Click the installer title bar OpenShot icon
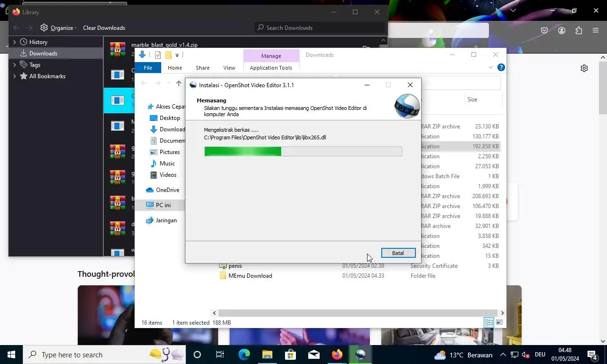Image resolution: width=607 pixels, height=364 pixels. (x=193, y=85)
